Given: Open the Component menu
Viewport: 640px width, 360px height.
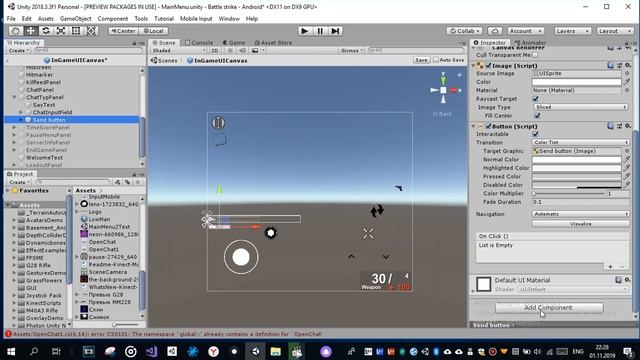Looking at the screenshot, I should pyautogui.click(x=113, y=19).
